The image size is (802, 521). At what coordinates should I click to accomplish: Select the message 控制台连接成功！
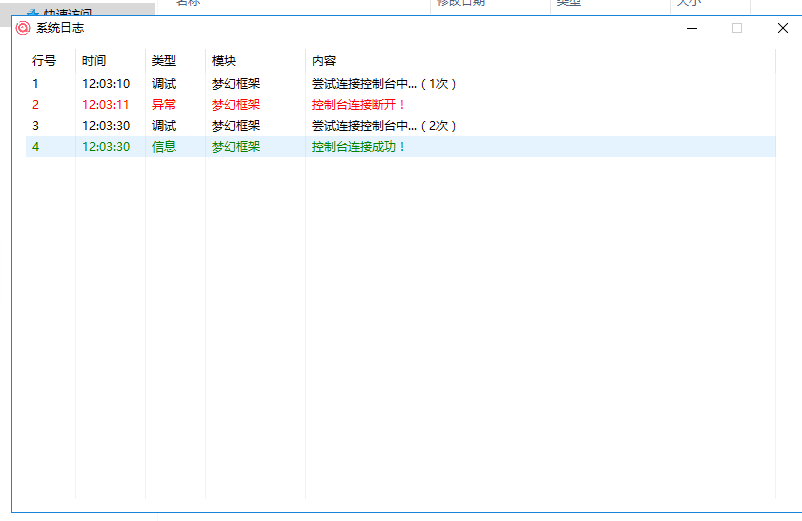click(x=359, y=146)
